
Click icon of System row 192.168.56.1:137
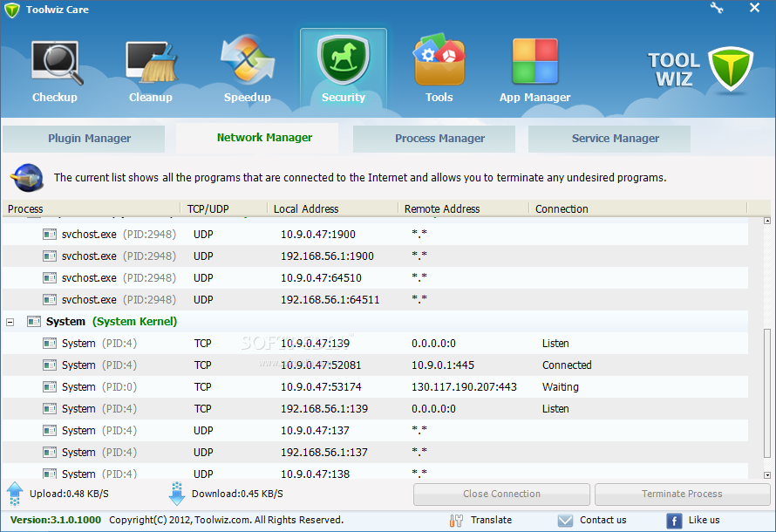coord(50,453)
